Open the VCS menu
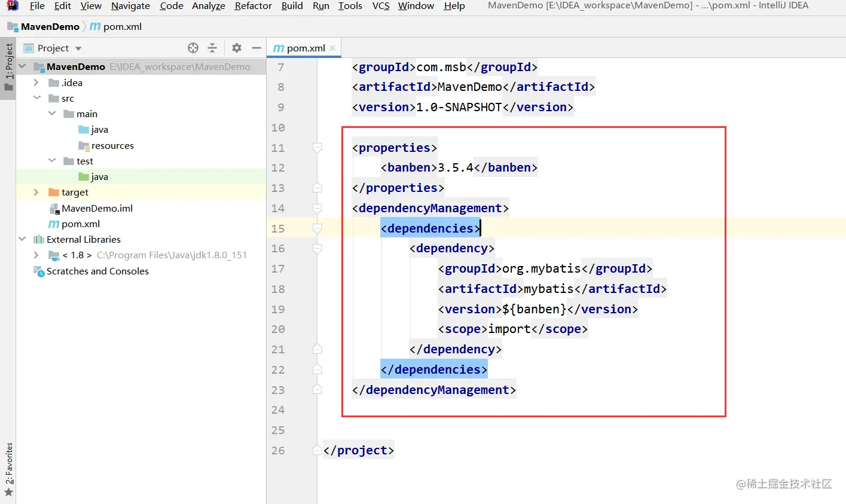Viewport: 846px width, 504px height. click(381, 6)
